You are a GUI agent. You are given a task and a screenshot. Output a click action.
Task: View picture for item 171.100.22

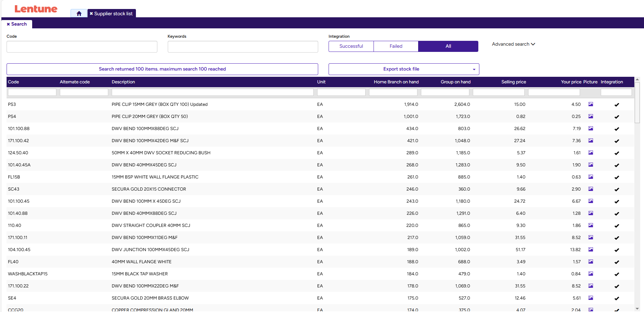[591, 286]
